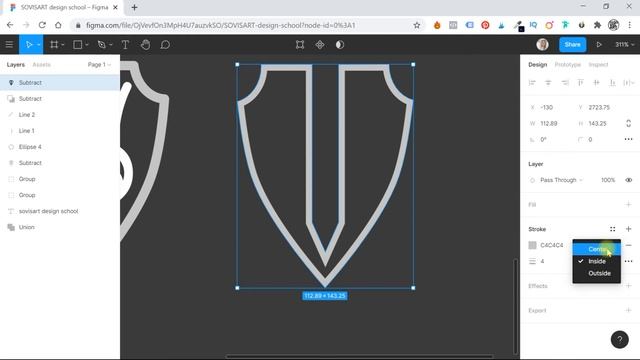Click the blue Share button
Viewport: 640px width, 360px height.
(x=572, y=44)
